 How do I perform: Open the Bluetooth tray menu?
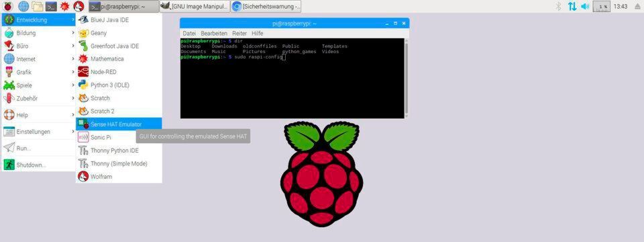pyautogui.click(x=558, y=6)
